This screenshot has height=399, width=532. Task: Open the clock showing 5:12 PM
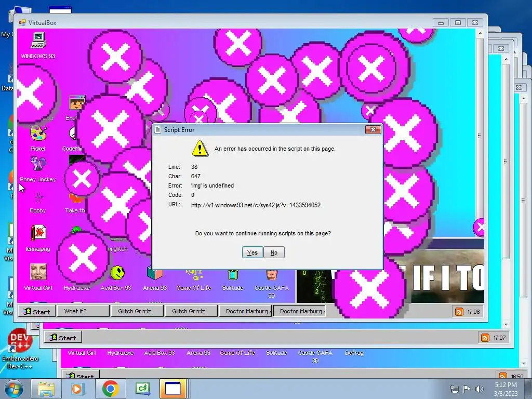coord(506,389)
